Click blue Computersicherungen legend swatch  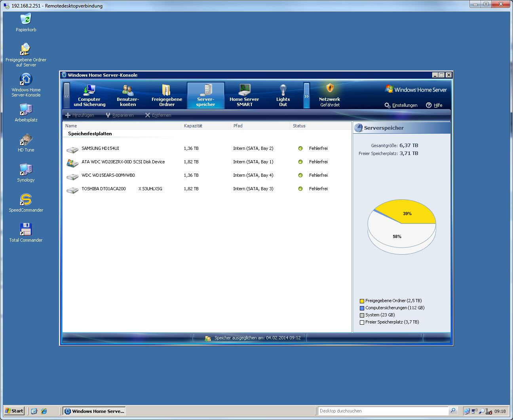point(362,308)
